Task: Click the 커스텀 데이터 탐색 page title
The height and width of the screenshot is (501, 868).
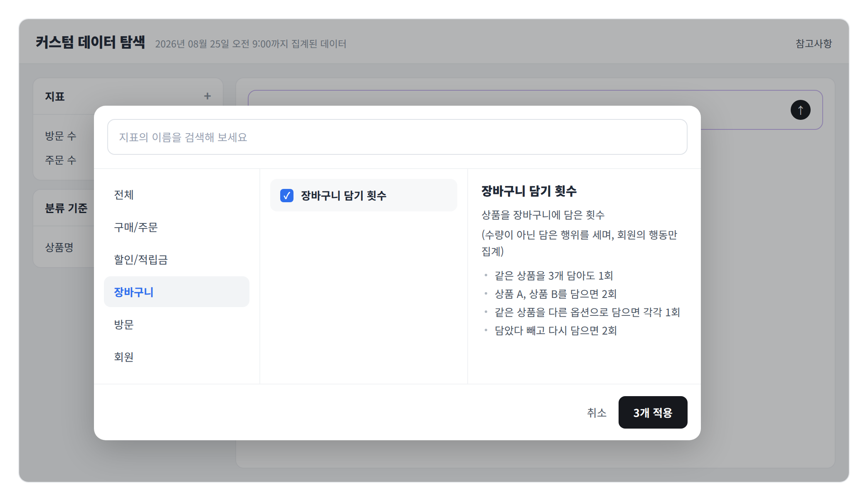Action: [x=90, y=42]
